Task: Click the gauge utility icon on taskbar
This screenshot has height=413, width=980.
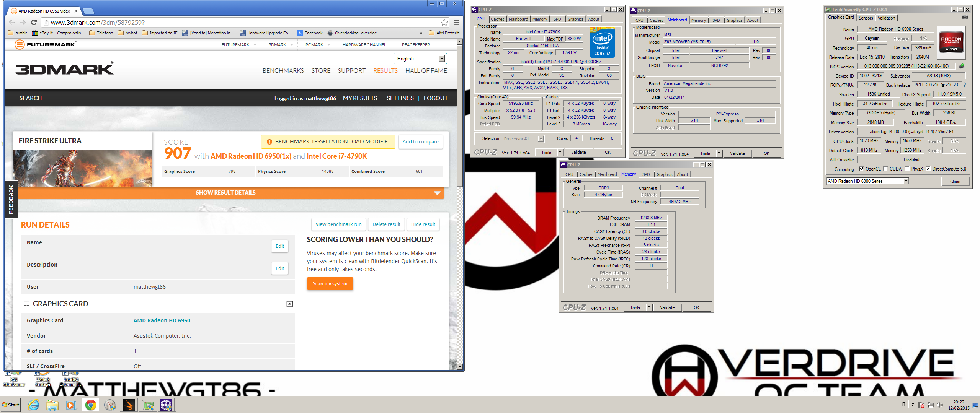Action: point(110,405)
